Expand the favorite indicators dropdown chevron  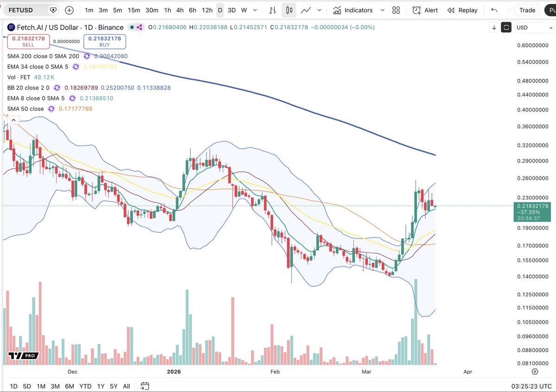pyautogui.click(x=382, y=10)
